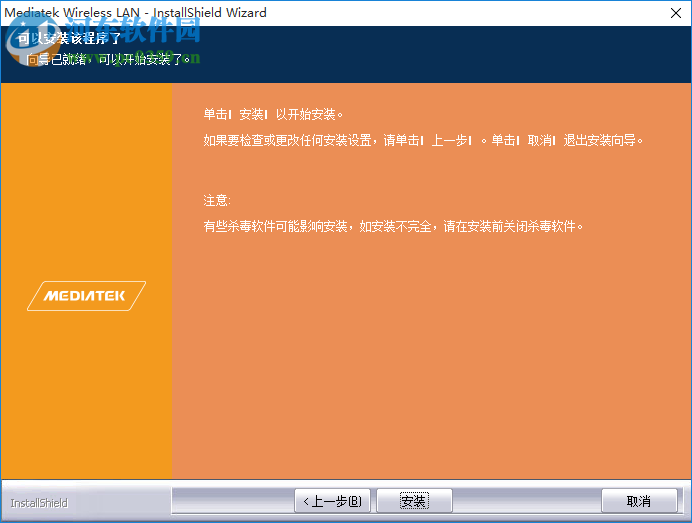
Task: Click the antivirus warning line 有些杀毒软件可能影响安装
Action: (x=393, y=226)
